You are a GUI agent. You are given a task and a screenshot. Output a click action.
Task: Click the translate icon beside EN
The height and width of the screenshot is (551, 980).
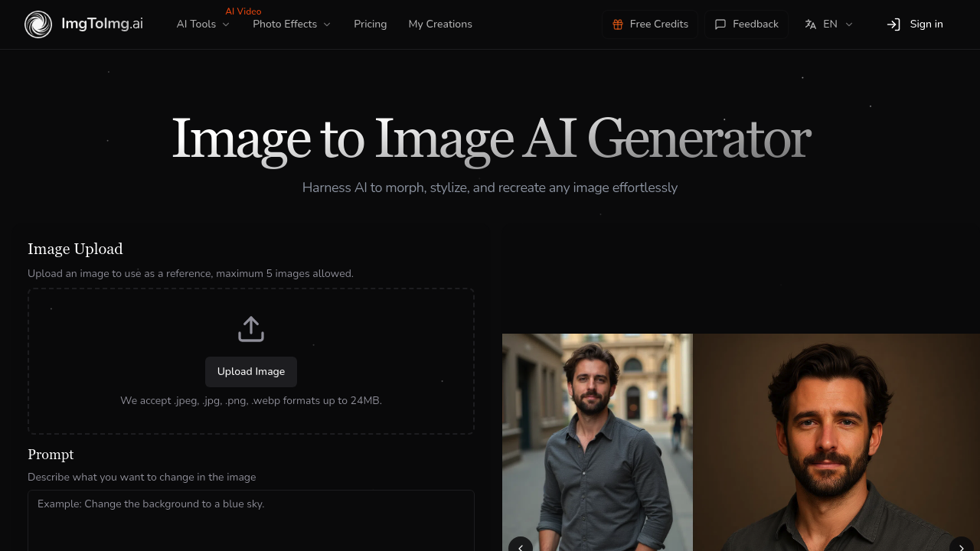(809, 24)
